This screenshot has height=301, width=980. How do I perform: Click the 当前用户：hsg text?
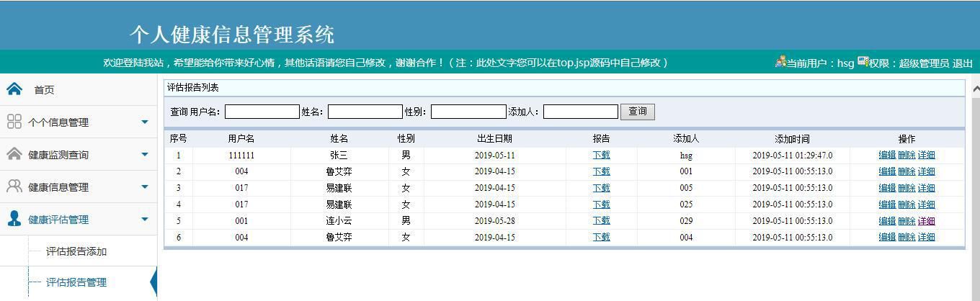pos(820,63)
